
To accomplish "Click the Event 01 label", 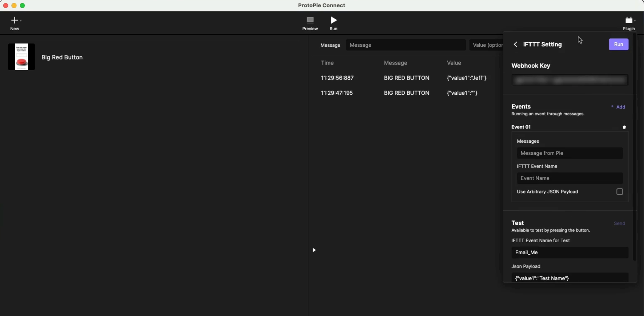I will 521,127.
